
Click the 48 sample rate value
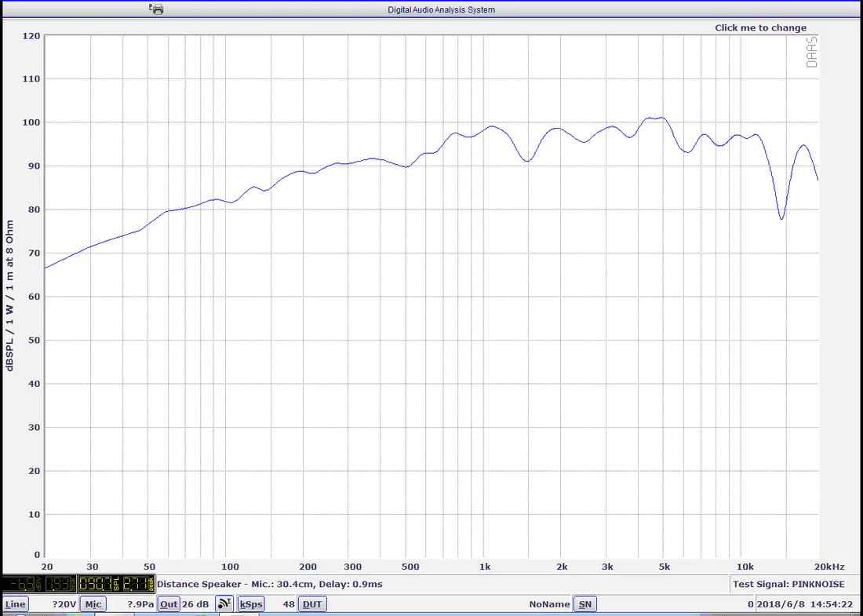point(289,603)
